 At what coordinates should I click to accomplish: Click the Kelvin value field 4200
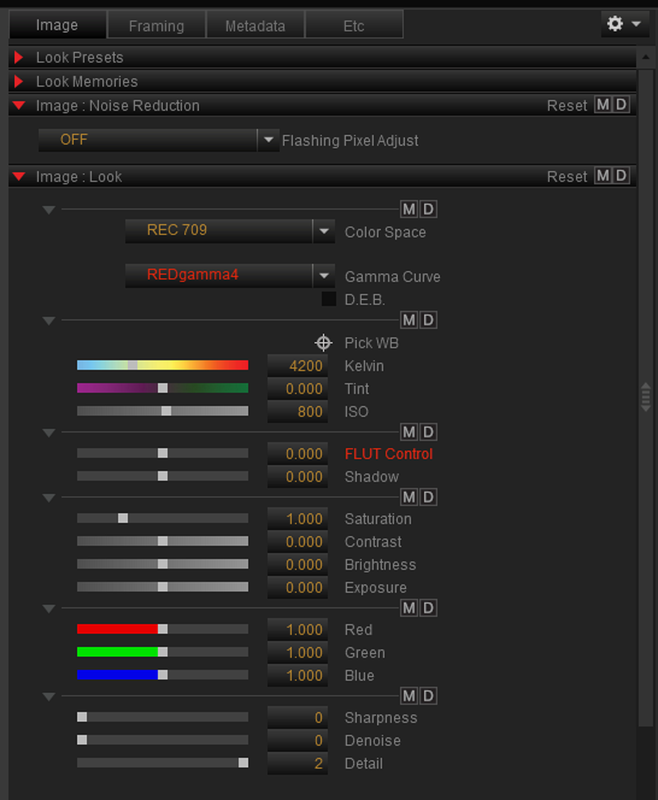(x=297, y=366)
